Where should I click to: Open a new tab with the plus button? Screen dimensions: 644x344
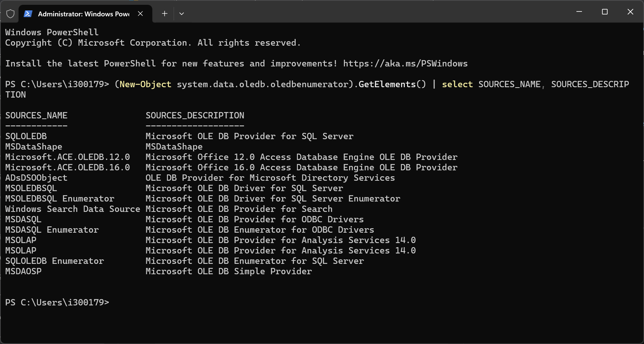coord(165,14)
